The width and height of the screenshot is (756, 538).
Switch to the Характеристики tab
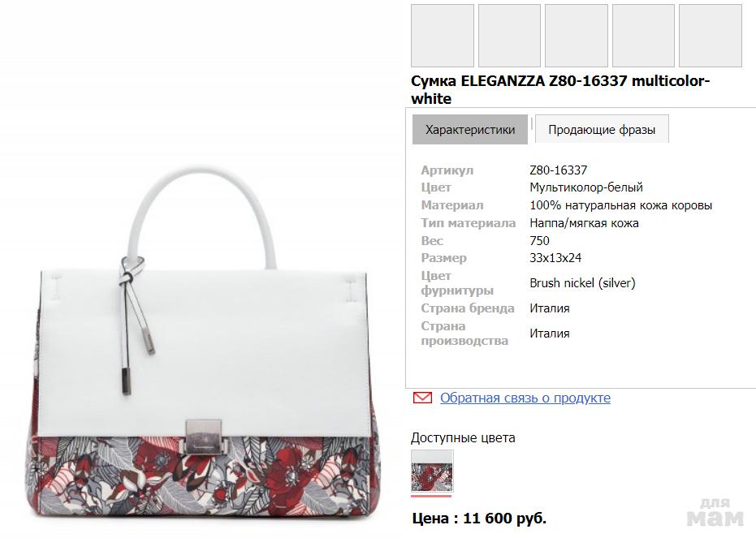point(470,130)
